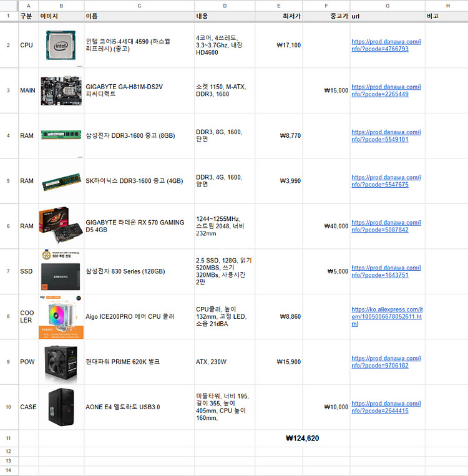Viewport: 468px width, 476px height.
Task: Click the SK Hynix 4GB RAM image
Action: 61,182
